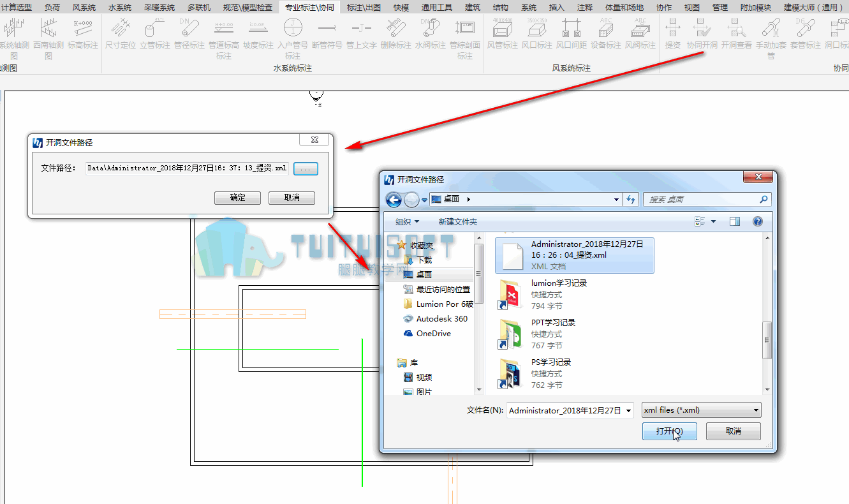Click the 搜索 桌面 search field

coord(707,200)
